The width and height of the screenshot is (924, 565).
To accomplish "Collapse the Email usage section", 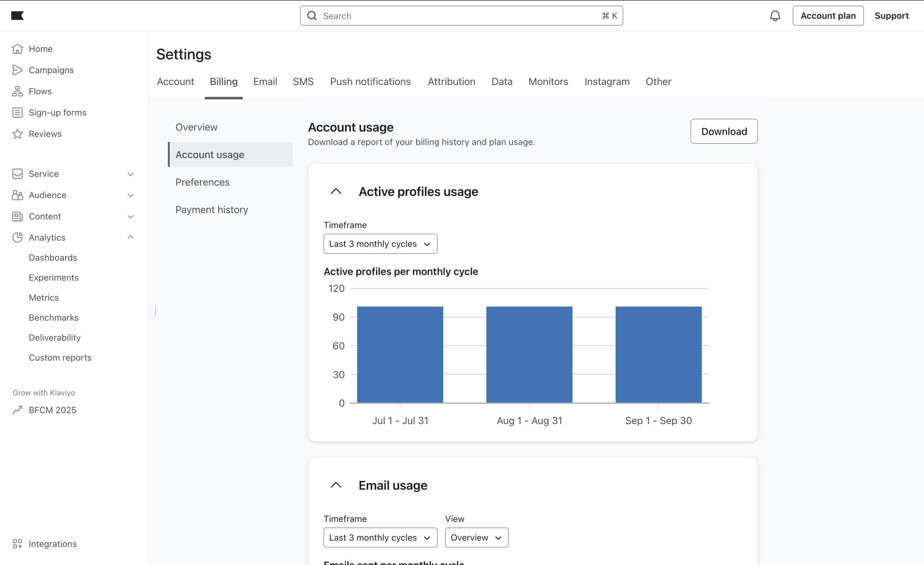I will pyautogui.click(x=336, y=485).
